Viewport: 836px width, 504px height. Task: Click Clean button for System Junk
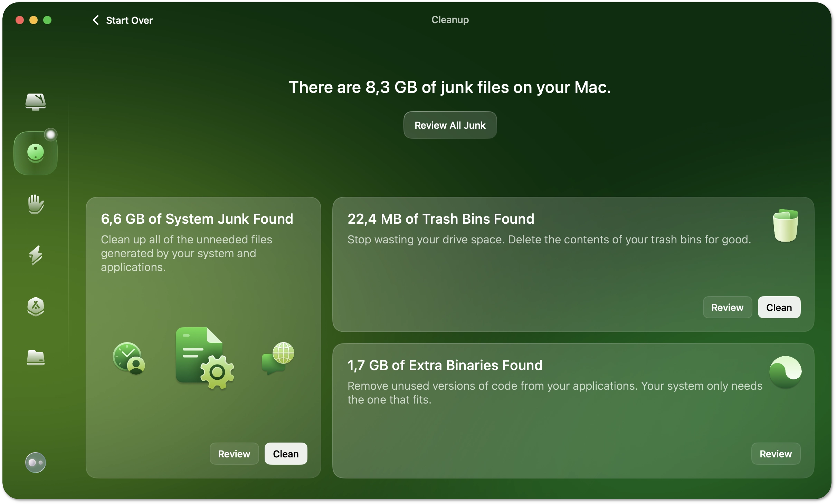tap(285, 453)
